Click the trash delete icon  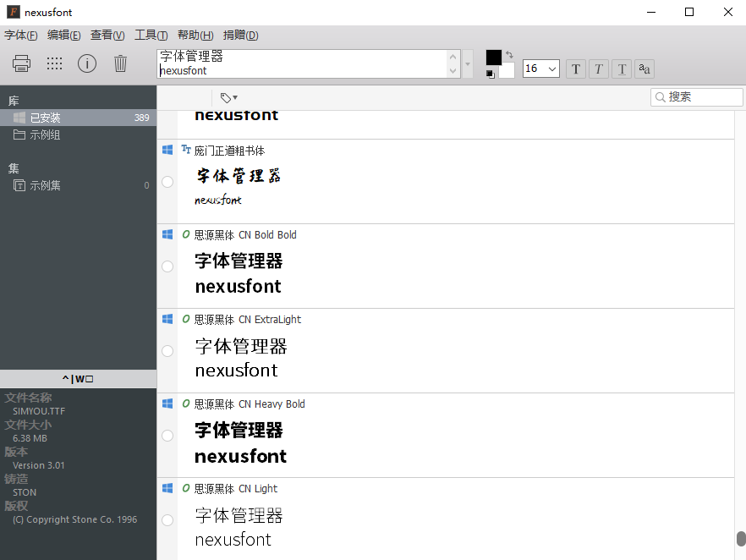pos(120,63)
